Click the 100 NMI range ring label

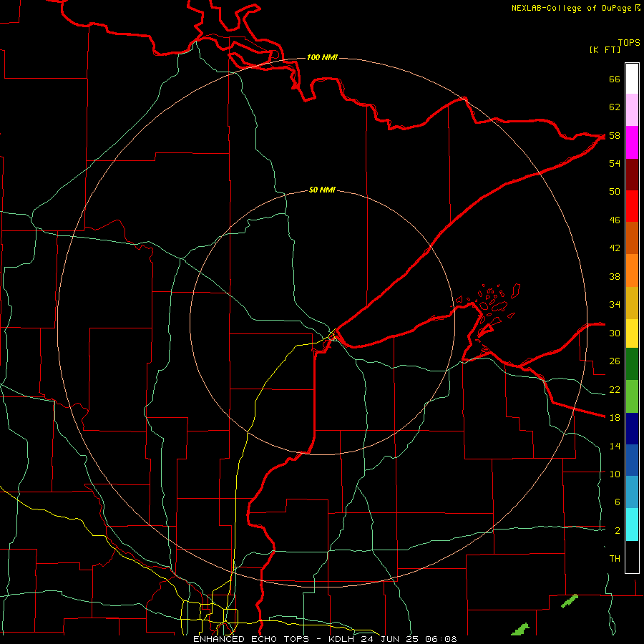[322, 57]
